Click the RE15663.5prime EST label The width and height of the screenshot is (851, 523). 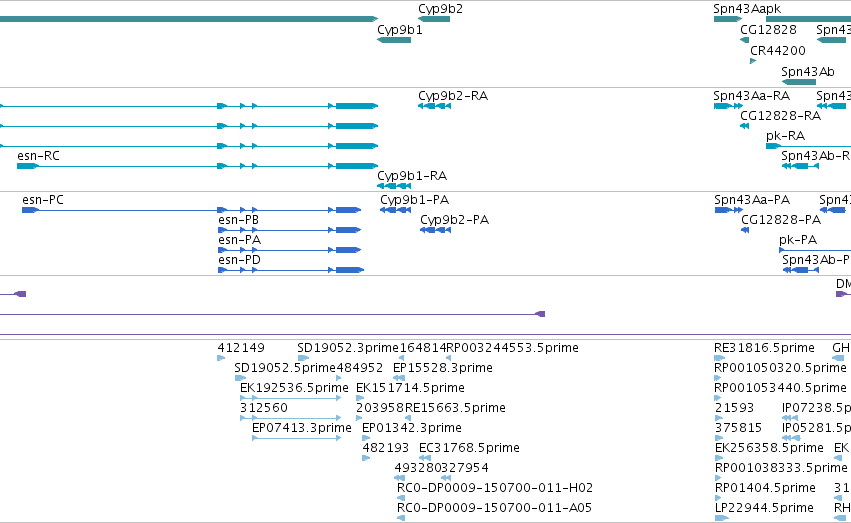coord(455,408)
